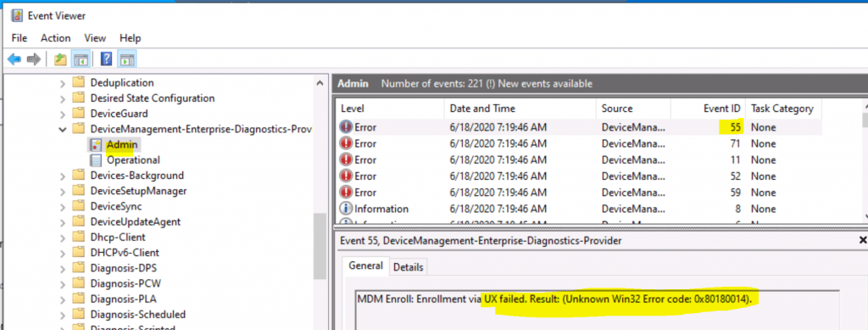Open the Help toolbar icon

107,59
